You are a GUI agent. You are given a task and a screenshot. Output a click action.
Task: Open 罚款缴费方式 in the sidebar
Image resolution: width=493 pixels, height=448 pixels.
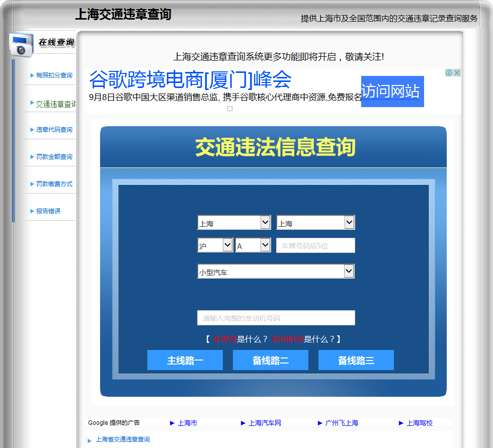(54, 184)
